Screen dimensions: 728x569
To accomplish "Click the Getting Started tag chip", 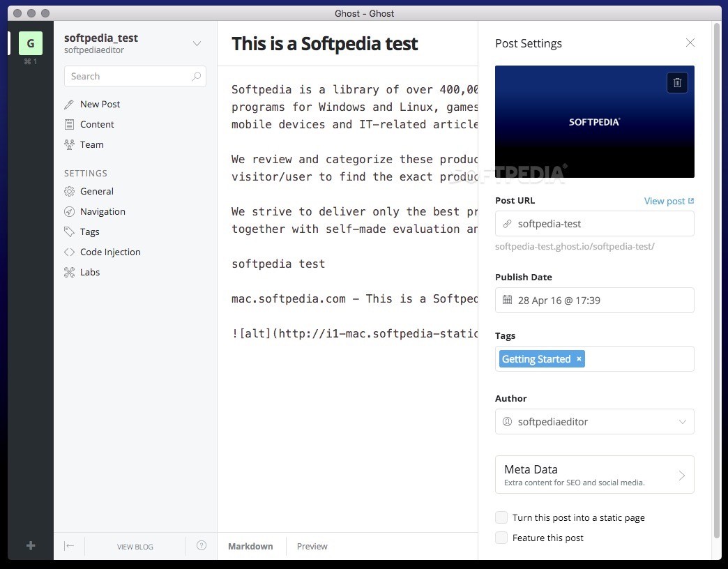I will coord(542,358).
